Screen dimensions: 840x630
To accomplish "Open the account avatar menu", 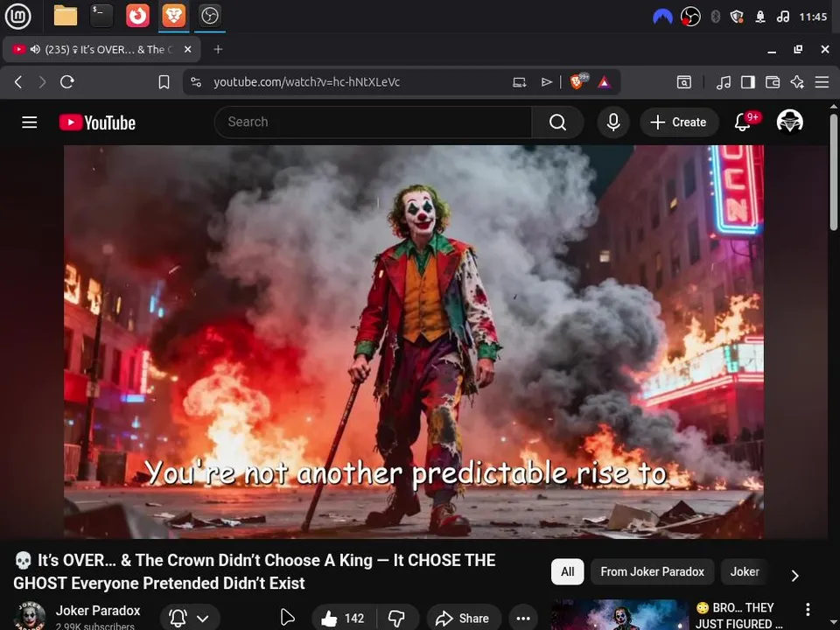I will 789,122.
